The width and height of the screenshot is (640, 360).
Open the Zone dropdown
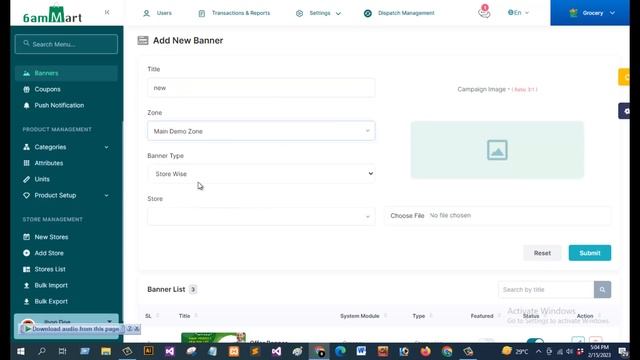pyautogui.click(x=261, y=131)
